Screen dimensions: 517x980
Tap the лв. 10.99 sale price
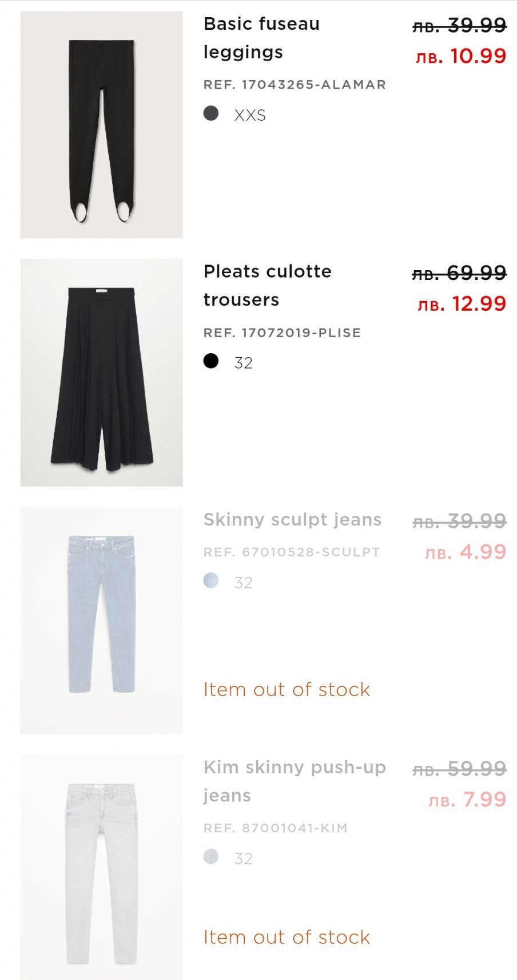pyautogui.click(x=461, y=56)
